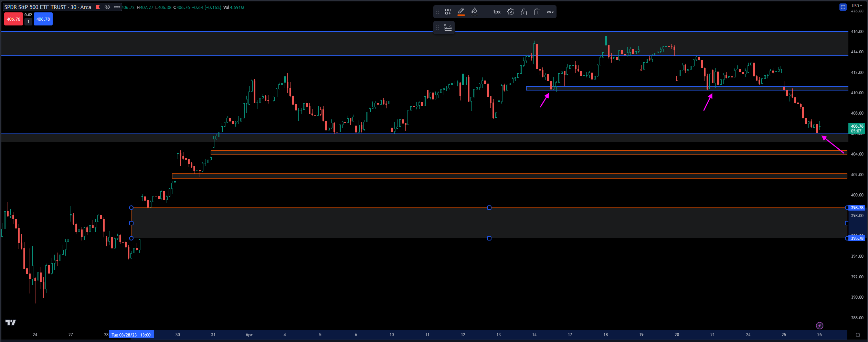Image resolution: width=868 pixels, height=342 pixels.
Task: Toggle the blue fullscreen chart button
Action: (843, 7)
